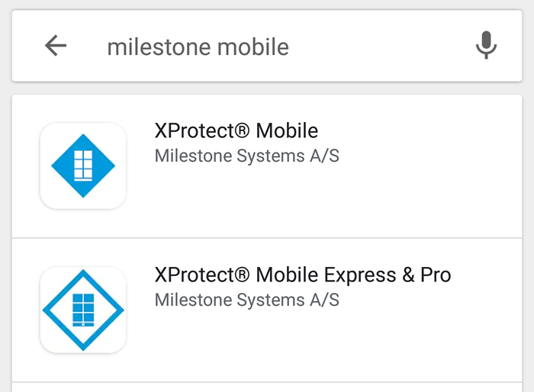Place cursor on the word "mobile" in query

(253, 47)
